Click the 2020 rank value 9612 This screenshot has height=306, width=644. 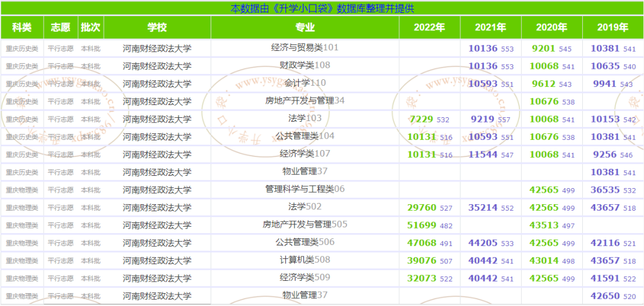[x=544, y=84]
